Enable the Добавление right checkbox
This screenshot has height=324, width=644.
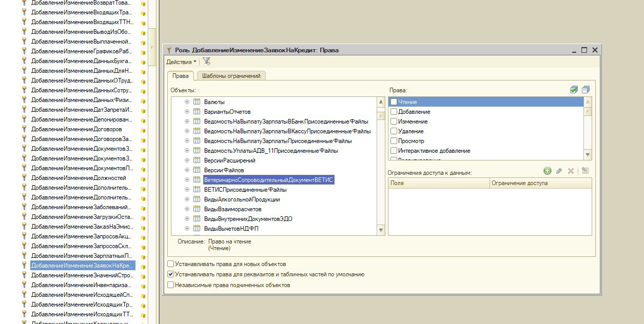coord(394,112)
